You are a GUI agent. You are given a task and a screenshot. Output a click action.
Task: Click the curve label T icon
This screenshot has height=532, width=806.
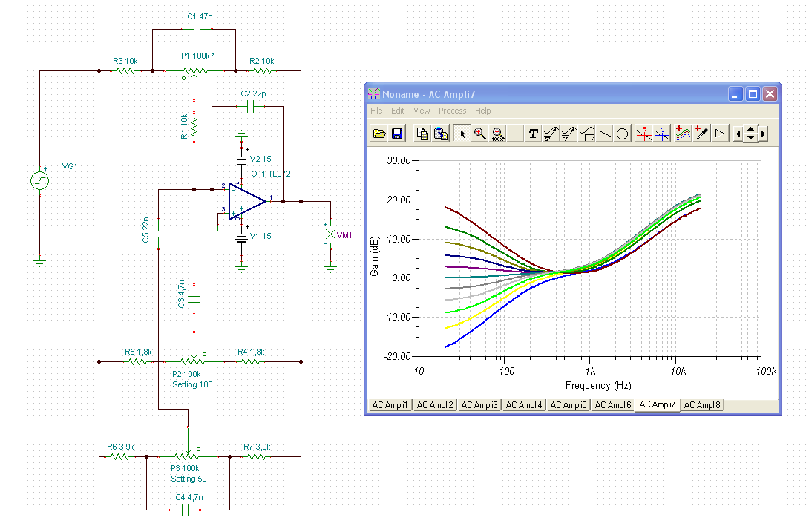coord(551,134)
